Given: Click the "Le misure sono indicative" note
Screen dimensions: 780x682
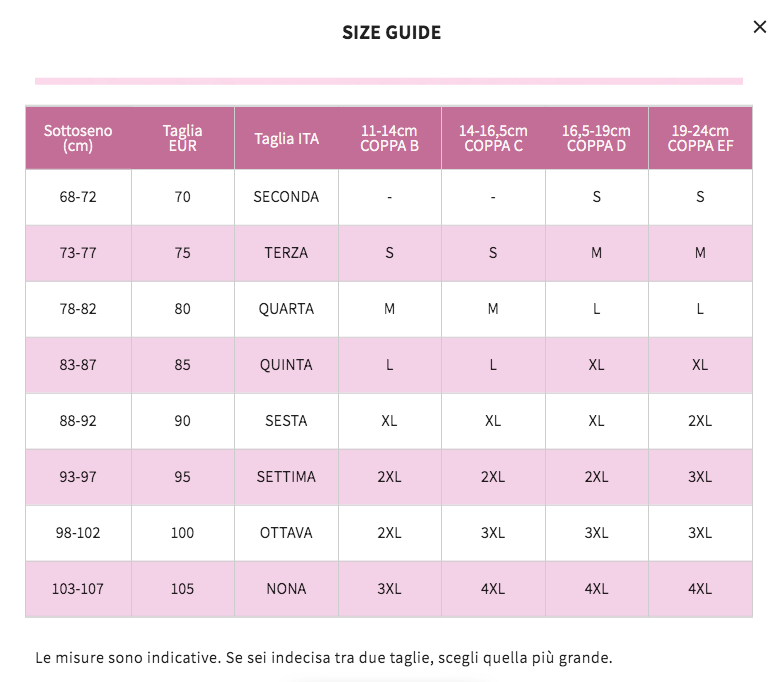Looking at the screenshot, I should [323, 657].
